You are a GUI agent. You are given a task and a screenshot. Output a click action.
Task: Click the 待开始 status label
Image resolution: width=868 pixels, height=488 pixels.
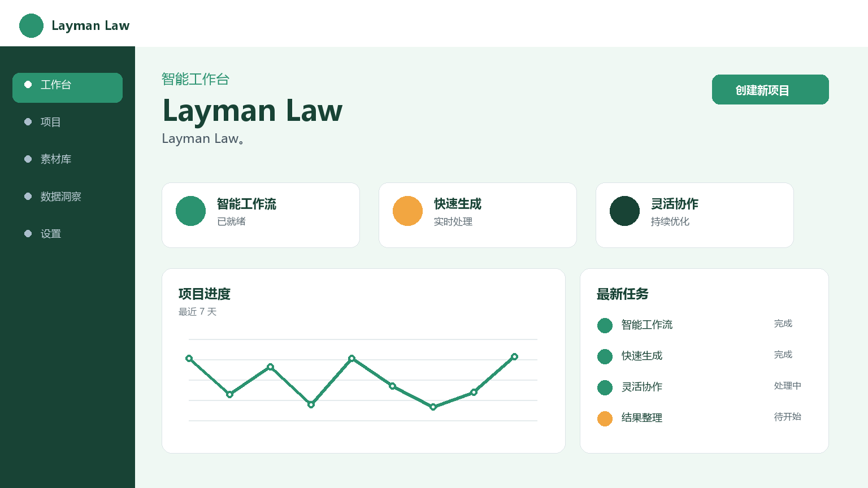(x=788, y=417)
